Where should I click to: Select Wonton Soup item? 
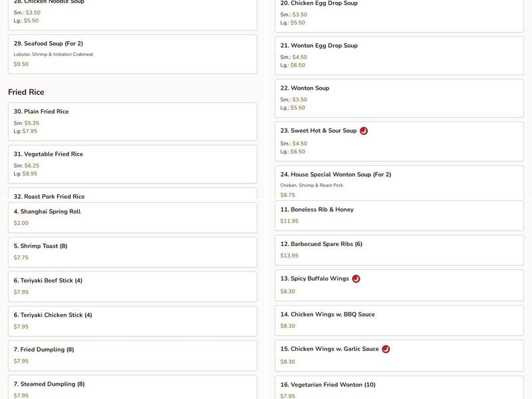[x=399, y=98]
